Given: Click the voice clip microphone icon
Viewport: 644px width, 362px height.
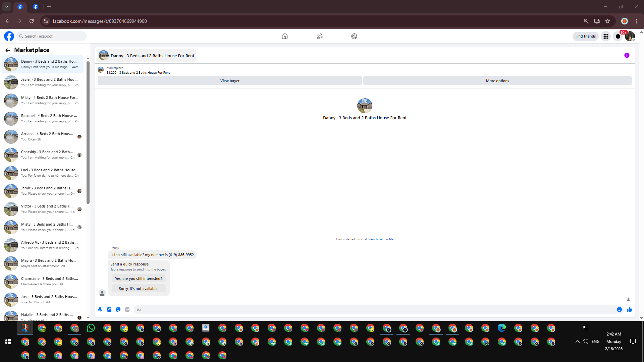Looking at the screenshot, I should (100, 309).
